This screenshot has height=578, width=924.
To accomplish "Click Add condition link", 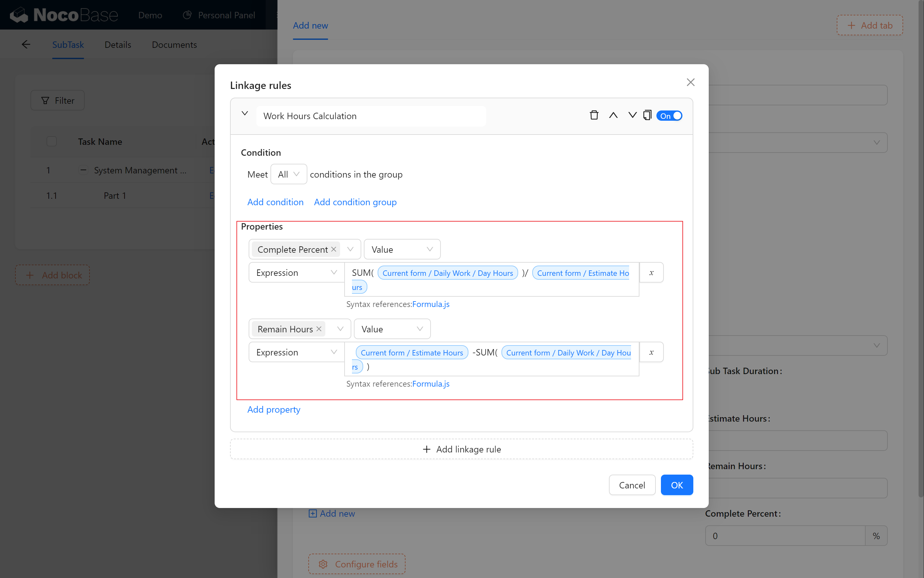I will [x=275, y=202].
